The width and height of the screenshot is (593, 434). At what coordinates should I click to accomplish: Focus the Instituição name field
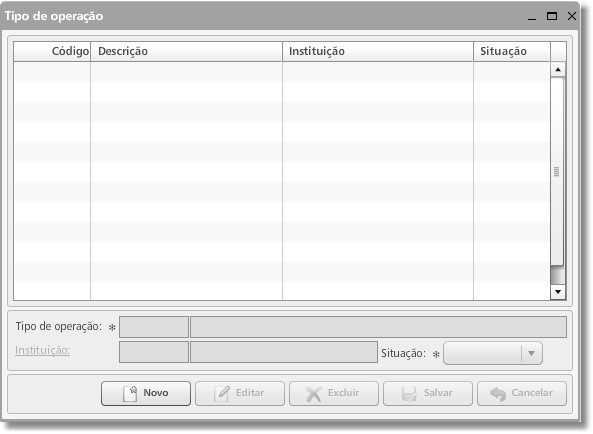coord(284,352)
